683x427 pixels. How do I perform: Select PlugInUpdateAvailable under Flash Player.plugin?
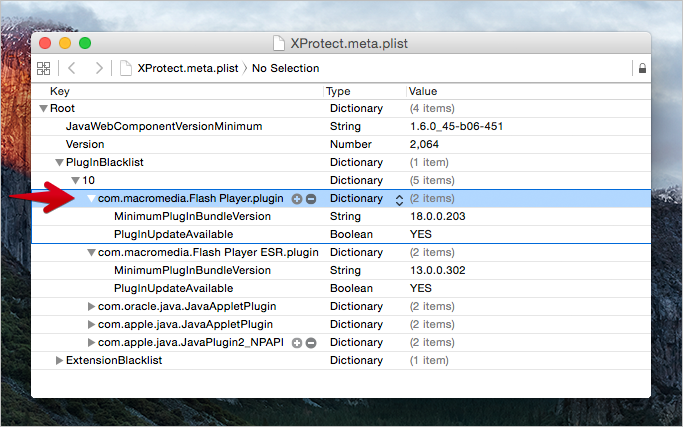[173, 234]
